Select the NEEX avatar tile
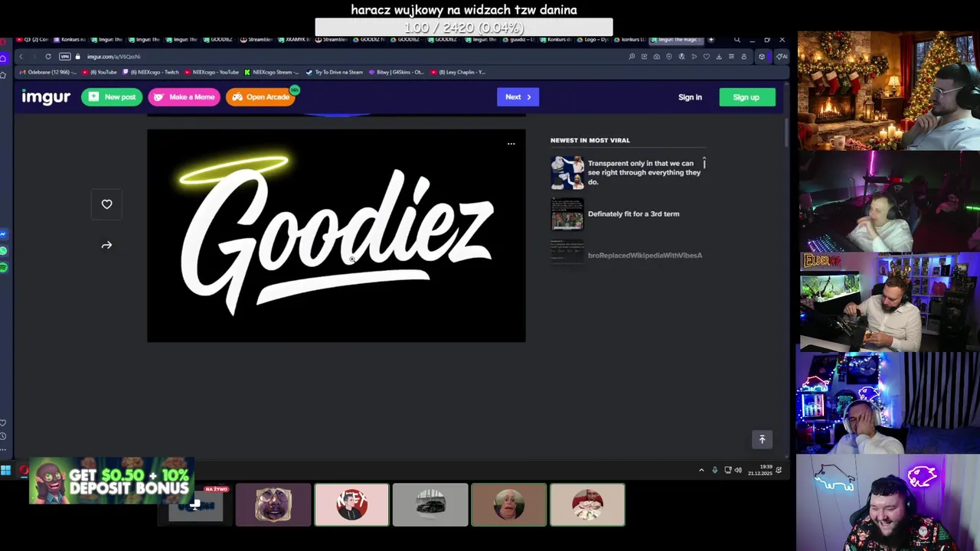Viewport: 980px width, 551px height. coord(352,505)
